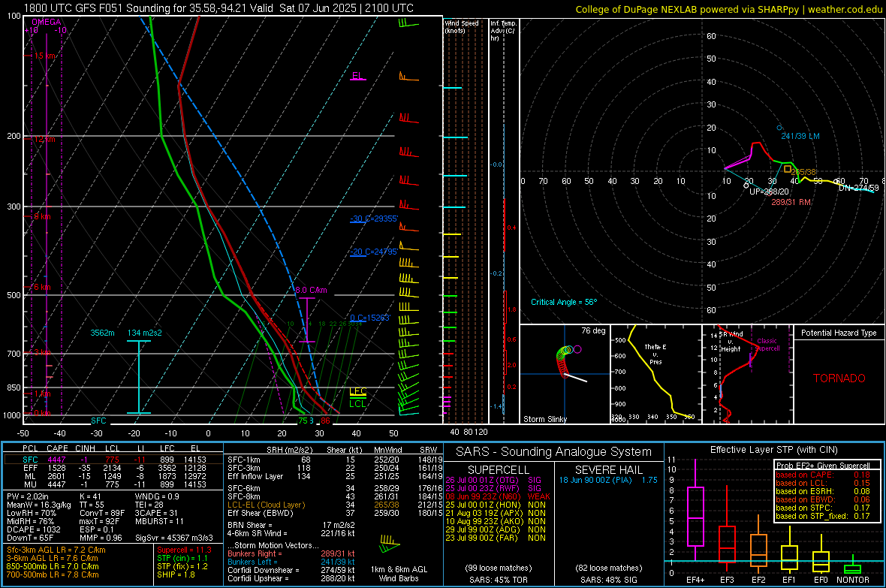Click 'based on STP_fixed: 0.17' probability
Viewport: 886px width, 588px height.
point(823,516)
